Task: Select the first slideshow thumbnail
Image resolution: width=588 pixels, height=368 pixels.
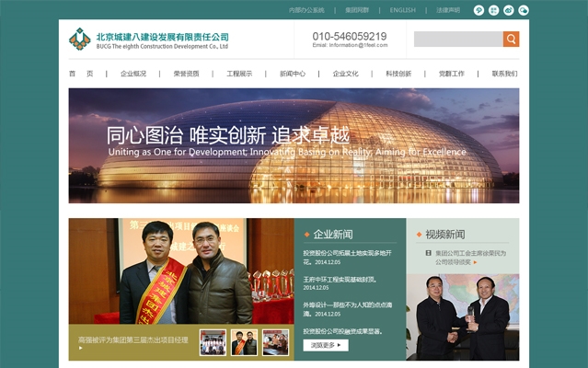Action: [213, 342]
